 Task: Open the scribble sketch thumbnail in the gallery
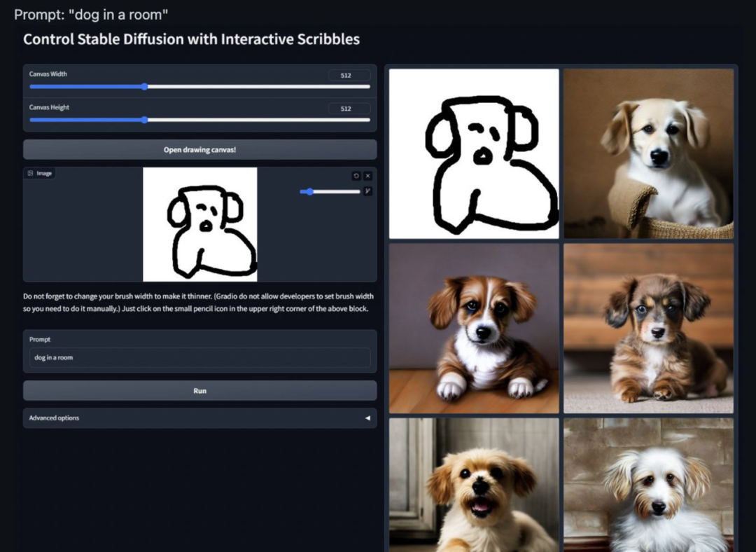coord(474,153)
